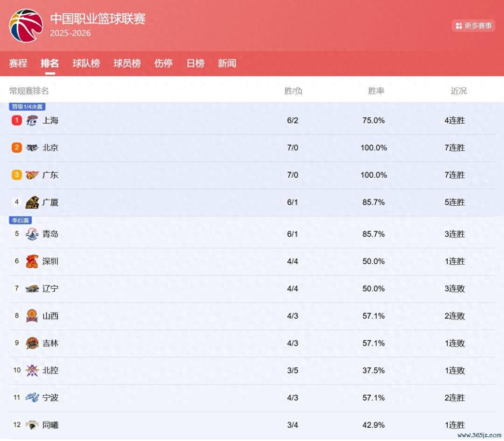Click the Shenzhen team logo icon
The image size is (504, 441).
point(32,261)
